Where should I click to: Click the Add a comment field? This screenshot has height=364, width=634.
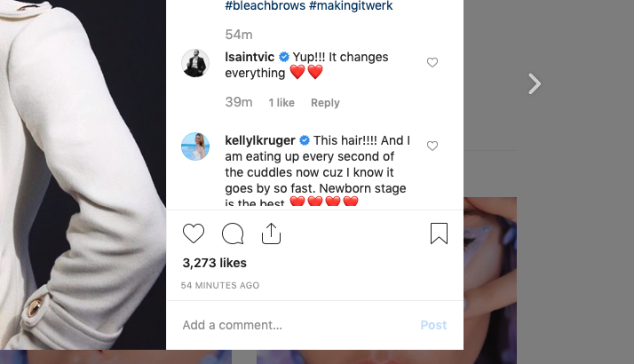click(293, 325)
